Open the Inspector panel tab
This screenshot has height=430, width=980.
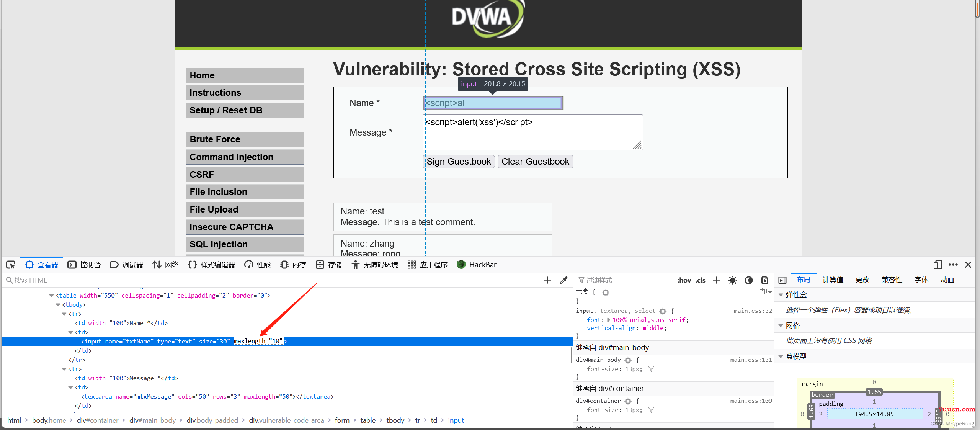pos(42,265)
